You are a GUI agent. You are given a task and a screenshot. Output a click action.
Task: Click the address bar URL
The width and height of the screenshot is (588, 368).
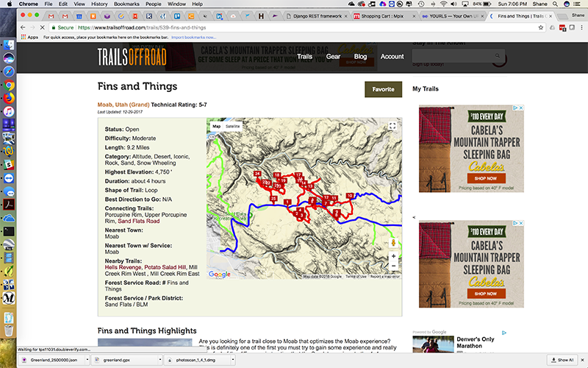(x=142, y=27)
